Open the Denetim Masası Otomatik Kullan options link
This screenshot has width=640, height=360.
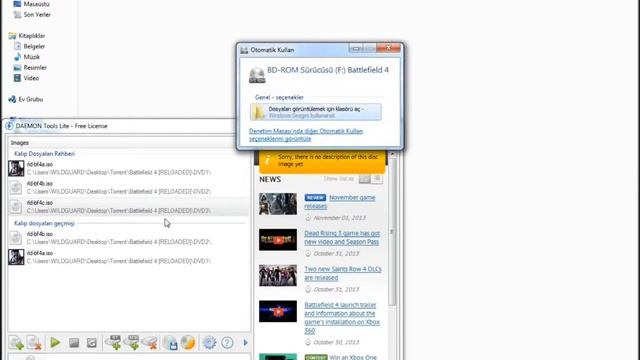tap(306, 135)
